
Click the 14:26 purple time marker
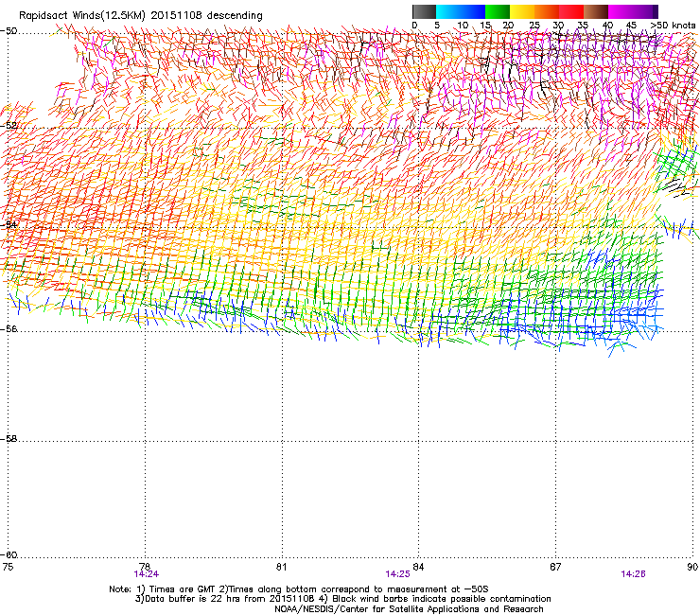tap(633, 574)
